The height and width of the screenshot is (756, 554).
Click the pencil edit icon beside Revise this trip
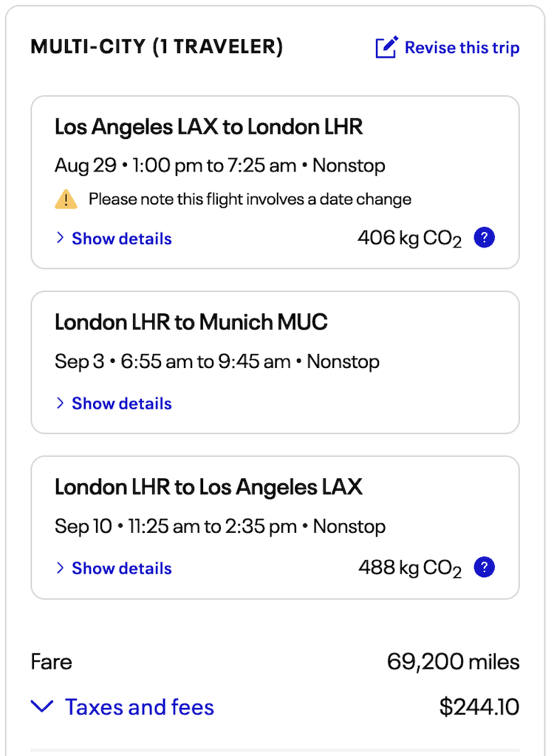(x=387, y=48)
